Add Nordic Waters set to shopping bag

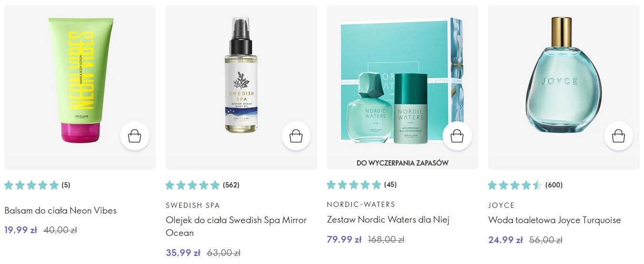[x=457, y=136]
